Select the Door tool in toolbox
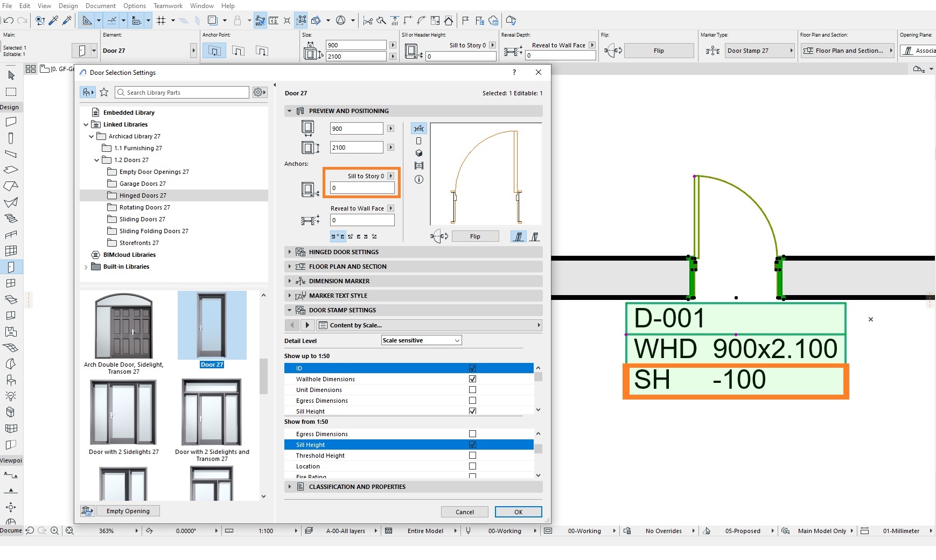Viewport: 936px width, 560px height. tap(11, 267)
